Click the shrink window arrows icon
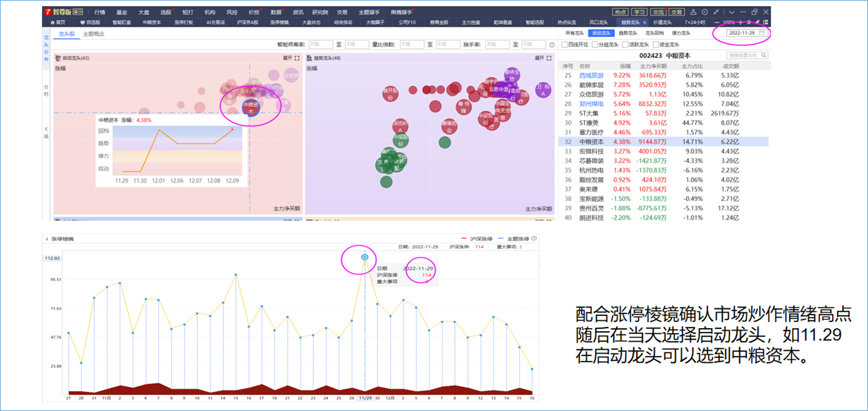The image size is (868, 411). (x=715, y=12)
